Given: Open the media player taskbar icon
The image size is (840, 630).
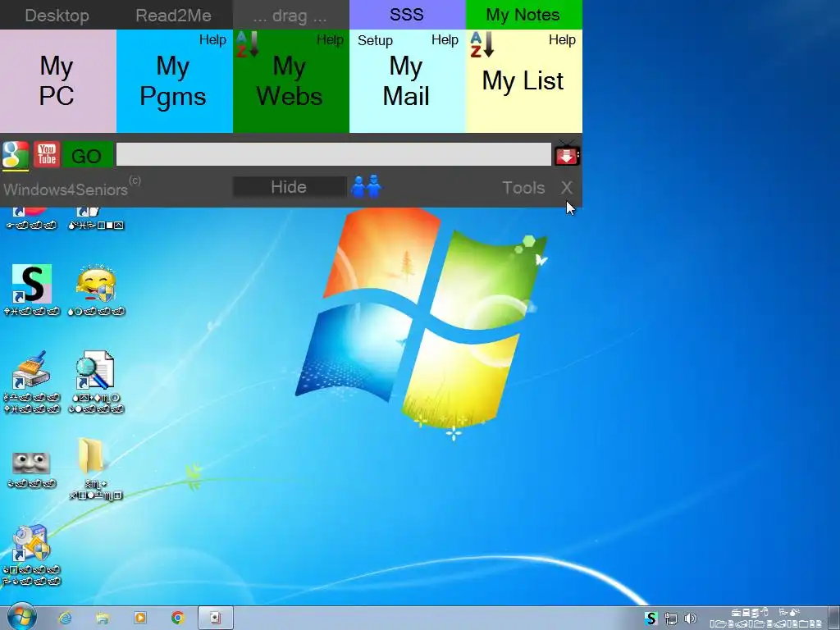Looking at the screenshot, I should point(139,619).
